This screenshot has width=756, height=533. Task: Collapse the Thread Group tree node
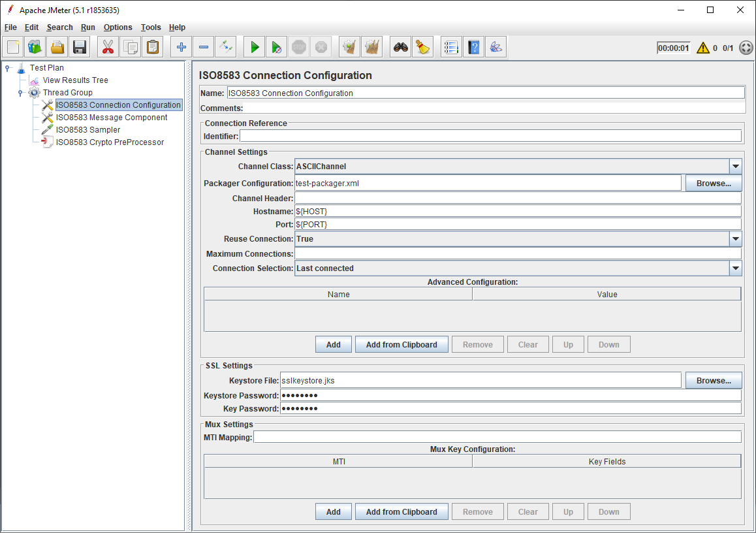point(20,93)
